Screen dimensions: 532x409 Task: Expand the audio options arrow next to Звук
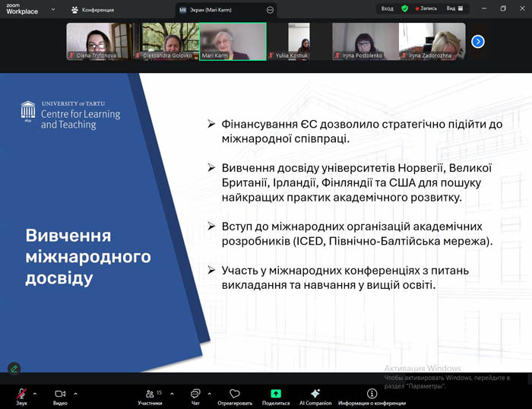click(36, 394)
